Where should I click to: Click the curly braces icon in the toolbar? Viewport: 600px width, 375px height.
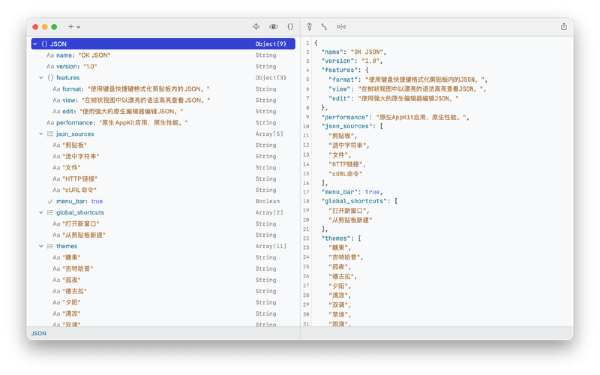pyautogui.click(x=290, y=26)
